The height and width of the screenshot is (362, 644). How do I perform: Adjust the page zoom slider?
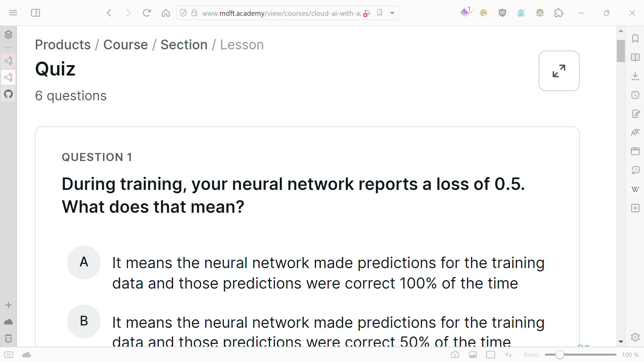click(x=581, y=355)
